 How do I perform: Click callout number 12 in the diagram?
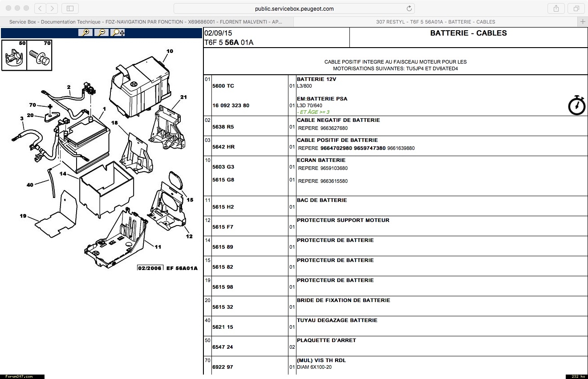coord(189,236)
